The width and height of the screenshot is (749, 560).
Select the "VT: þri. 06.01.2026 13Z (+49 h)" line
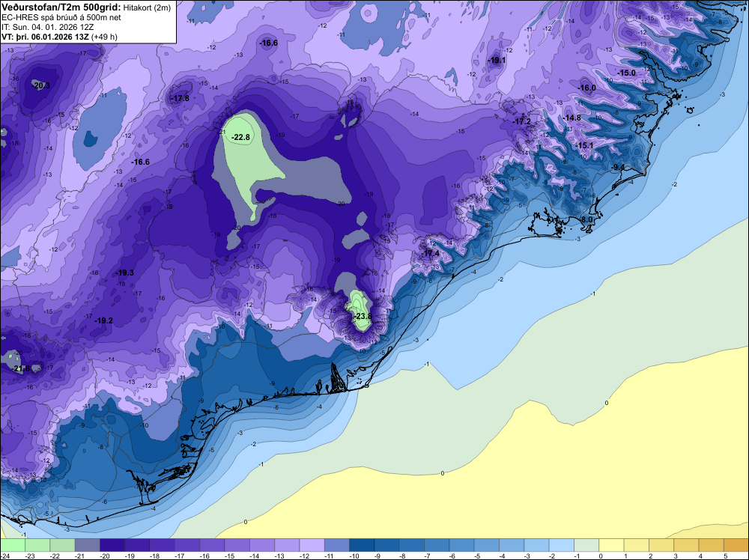coord(59,37)
